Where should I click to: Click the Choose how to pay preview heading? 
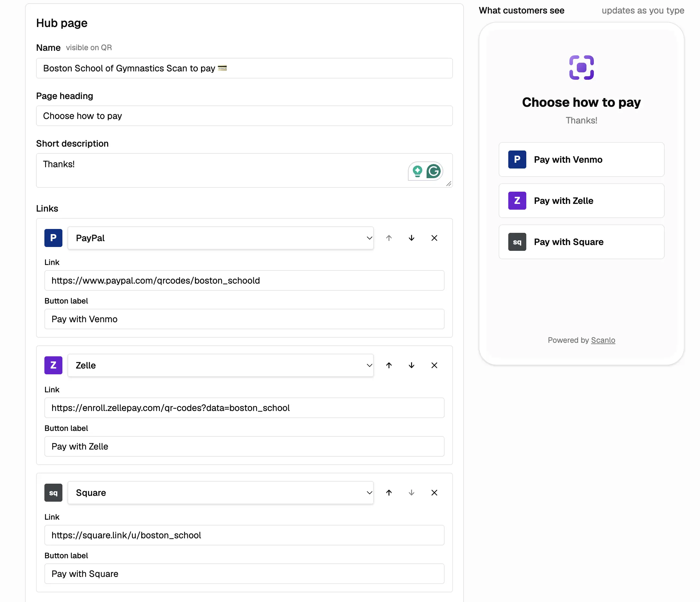581,102
